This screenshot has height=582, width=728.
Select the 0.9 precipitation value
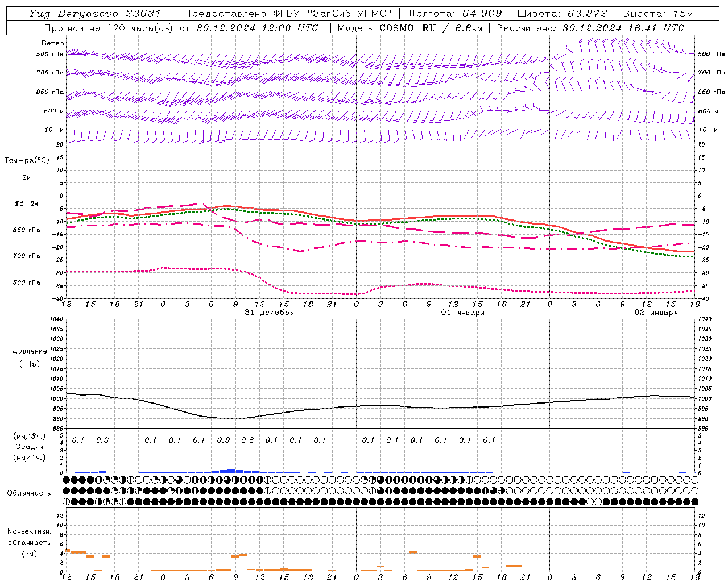224,440
